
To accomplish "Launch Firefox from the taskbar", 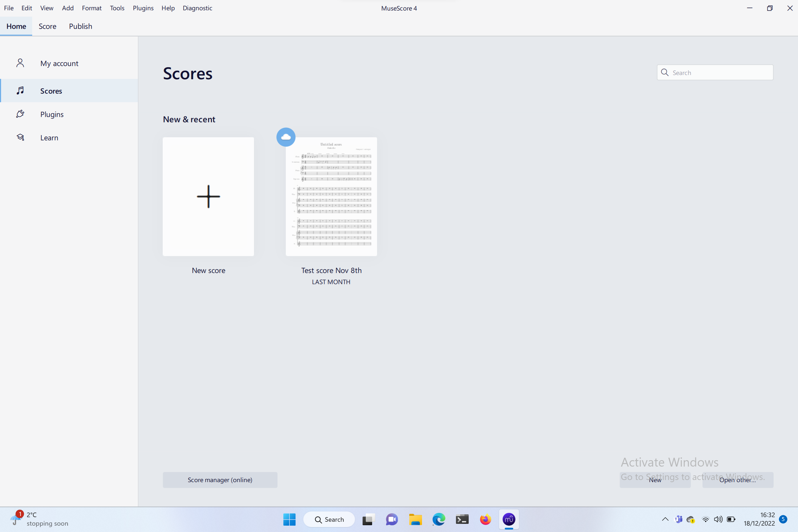I will pos(485,519).
